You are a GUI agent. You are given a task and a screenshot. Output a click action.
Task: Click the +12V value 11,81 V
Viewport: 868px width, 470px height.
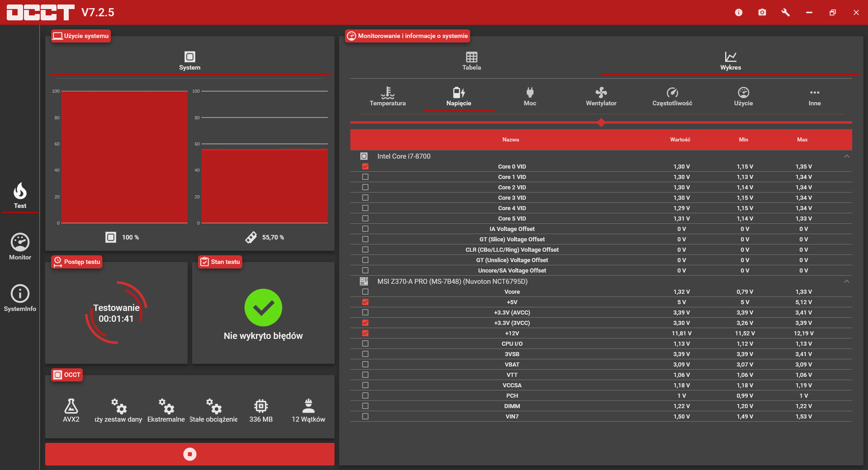tap(682, 333)
